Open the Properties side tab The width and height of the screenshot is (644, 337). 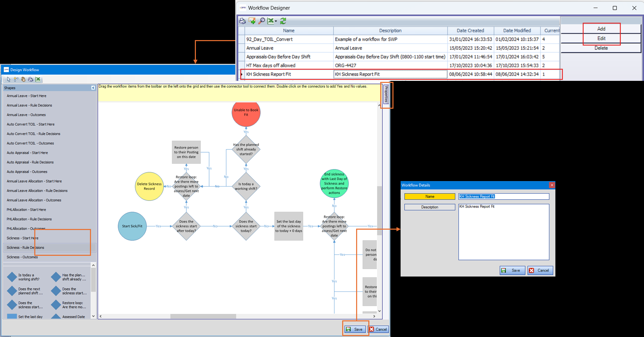tap(386, 94)
